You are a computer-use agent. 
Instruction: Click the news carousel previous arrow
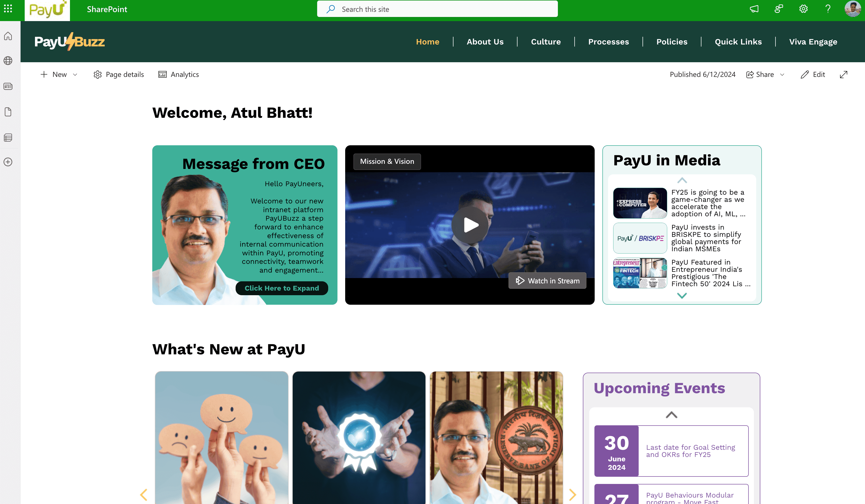(144, 495)
